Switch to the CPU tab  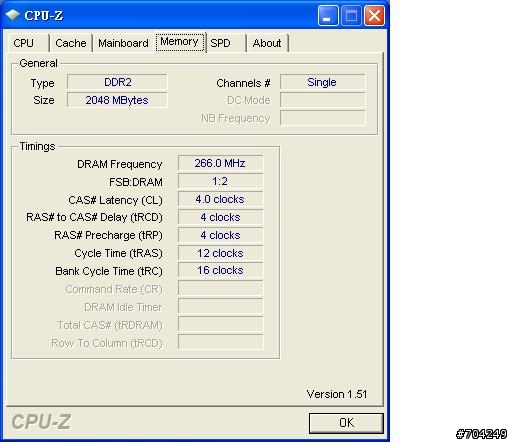(28, 43)
